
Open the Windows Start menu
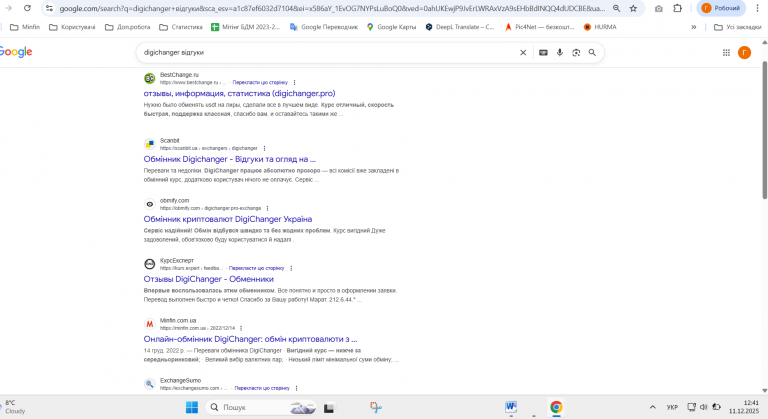[x=192, y=407]
